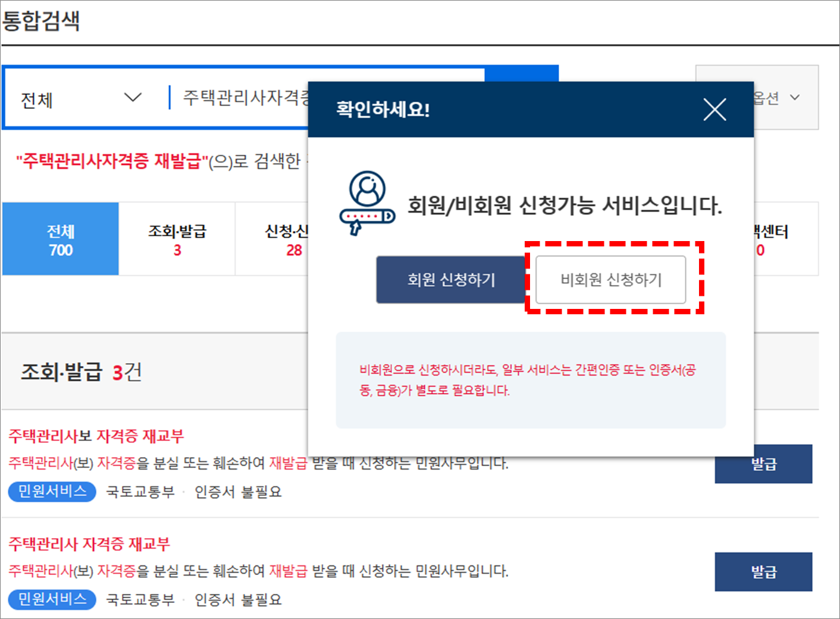Click the 민원서비스 badge on 주택관리사보 자격증 재교부
840x619 pixels.
(x=52, y=492)
